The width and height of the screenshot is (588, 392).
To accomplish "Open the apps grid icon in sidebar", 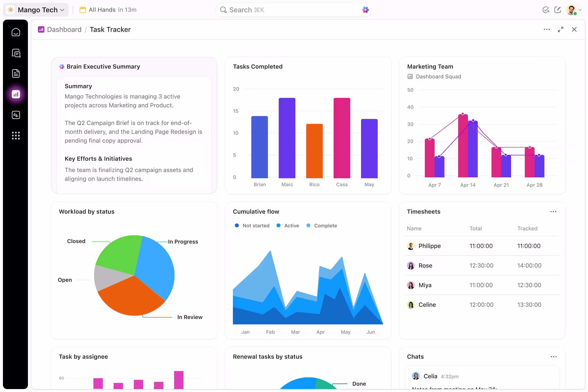I will pyautogui.click(x=16, y=135).
